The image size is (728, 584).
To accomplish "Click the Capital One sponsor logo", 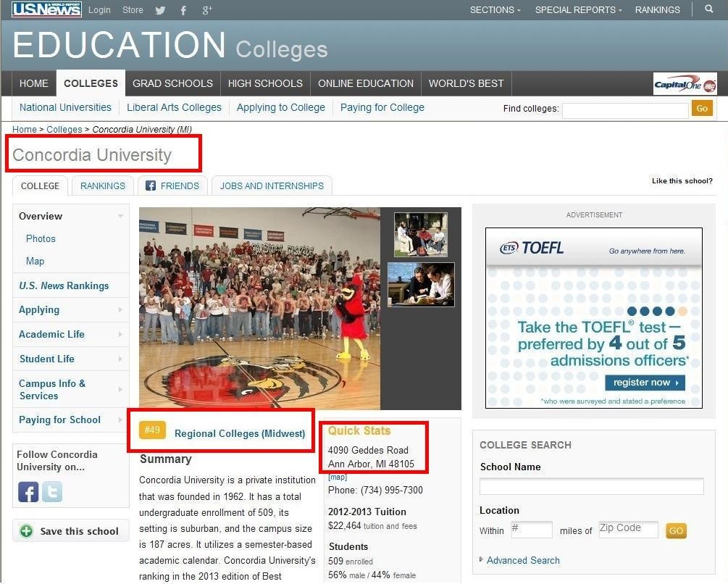I will [685, 84].
